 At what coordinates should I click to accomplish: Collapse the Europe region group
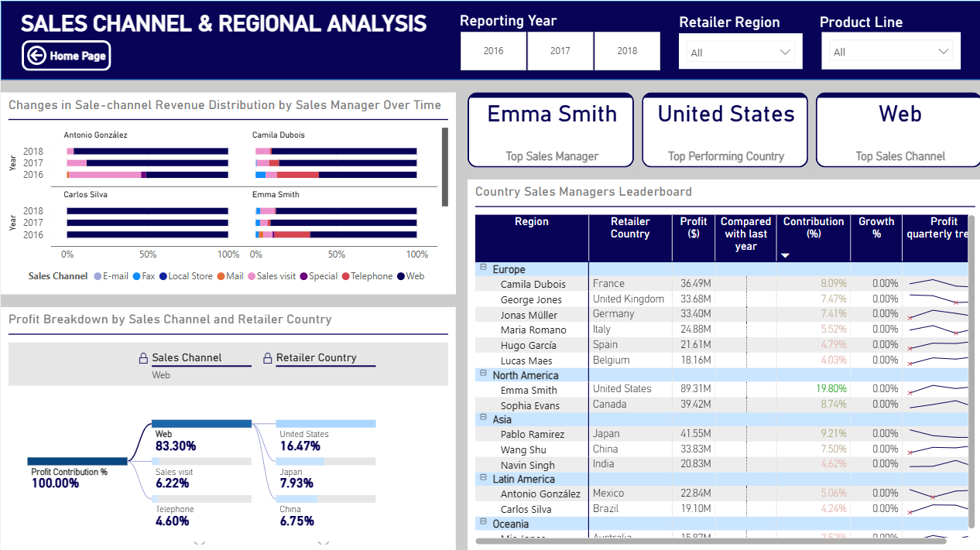(483, 268)
